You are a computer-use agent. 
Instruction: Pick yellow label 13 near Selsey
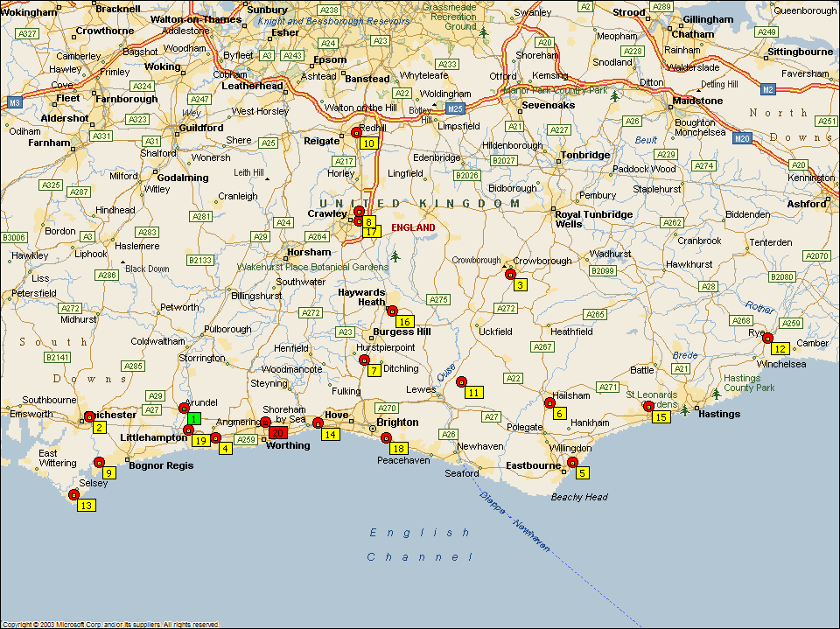coord(86,505)
